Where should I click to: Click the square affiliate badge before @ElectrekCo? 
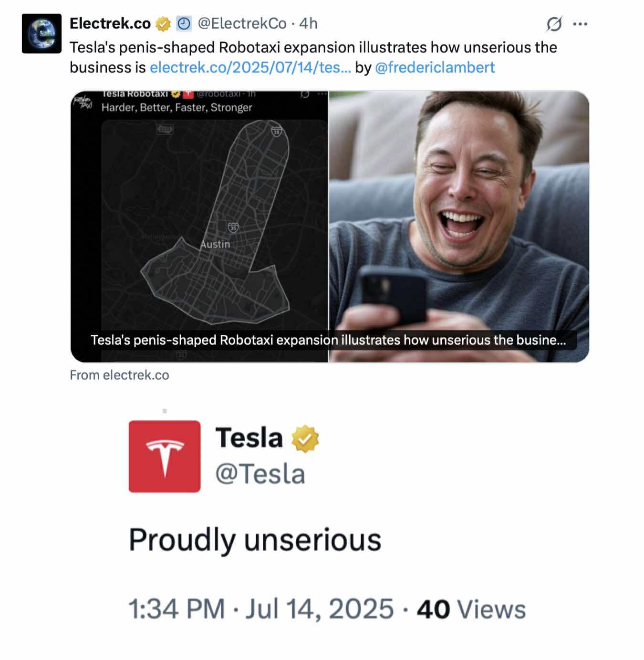pos(184,23)
